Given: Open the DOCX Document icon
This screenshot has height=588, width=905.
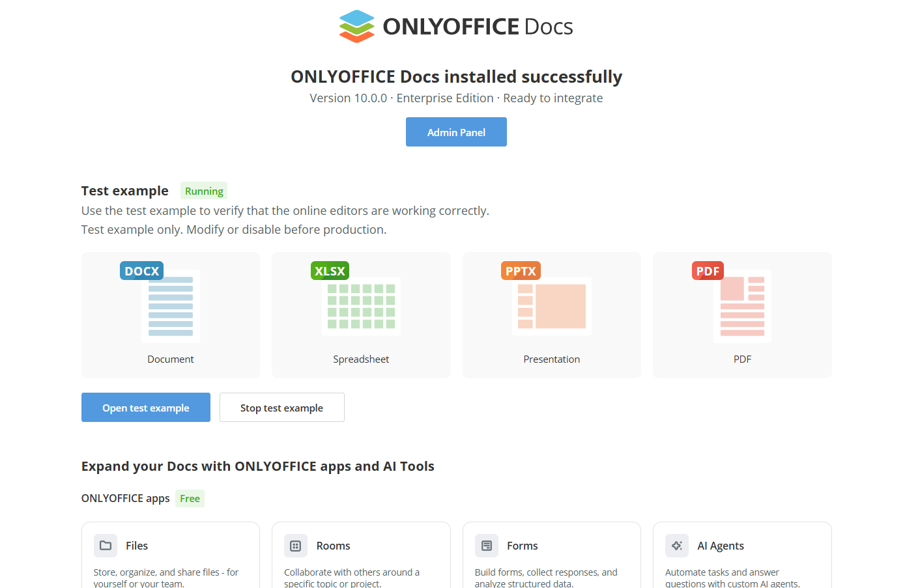Looking at the screenshot, I should tap(160, 302).
